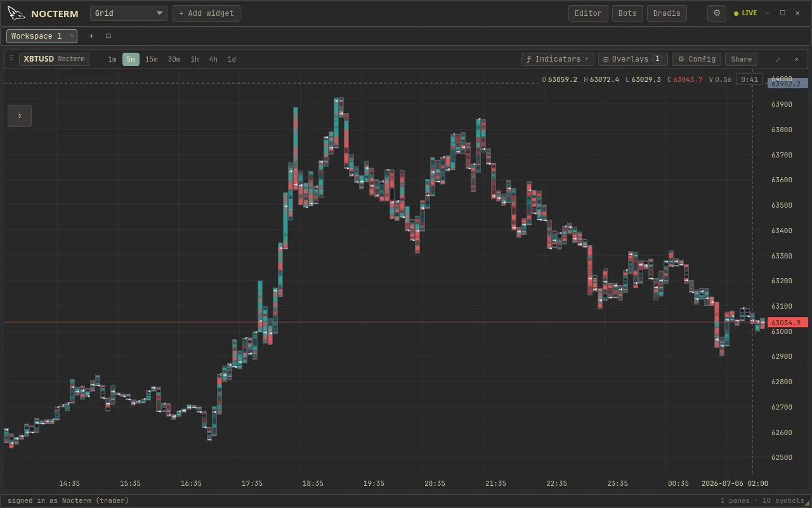Open the Grid layout dropdown
The height and width of the screenshot is (508, 812).
point(129,13)
